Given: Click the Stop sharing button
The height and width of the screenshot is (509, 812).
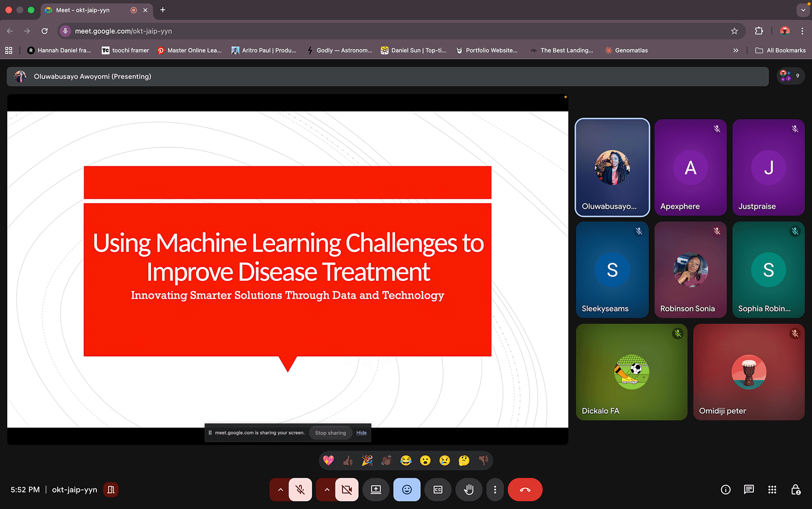Looking at the screenshot, I should click(330, 433).
